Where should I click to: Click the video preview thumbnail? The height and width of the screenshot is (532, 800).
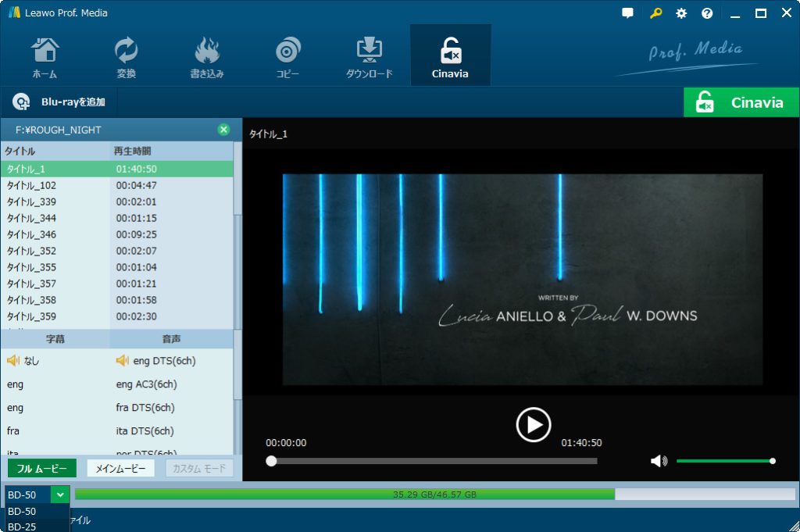pyautogui.click(x=523, y=279)
